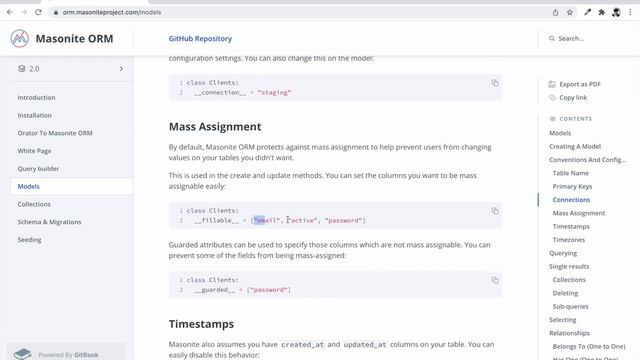
Task: Click the "password" string in __guarded__ code
Action: (269, 290)
